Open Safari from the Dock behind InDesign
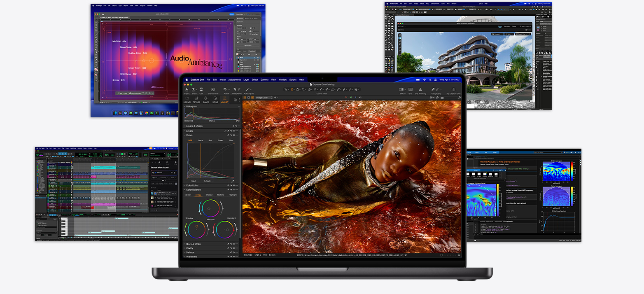 coord(126,113)
